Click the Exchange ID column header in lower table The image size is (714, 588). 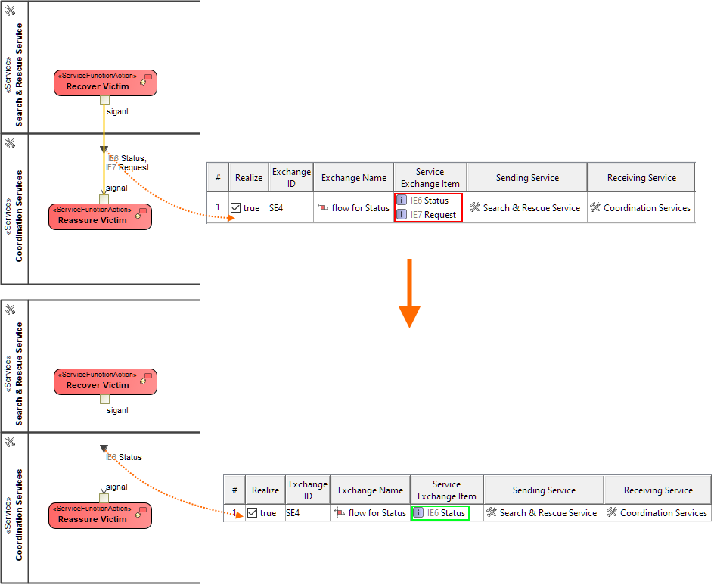click(x=309, y=490)
